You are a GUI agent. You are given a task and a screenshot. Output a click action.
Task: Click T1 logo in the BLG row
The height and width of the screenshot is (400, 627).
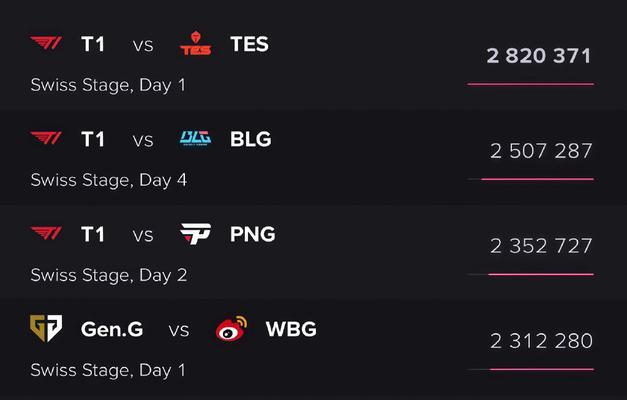point(46,138)
